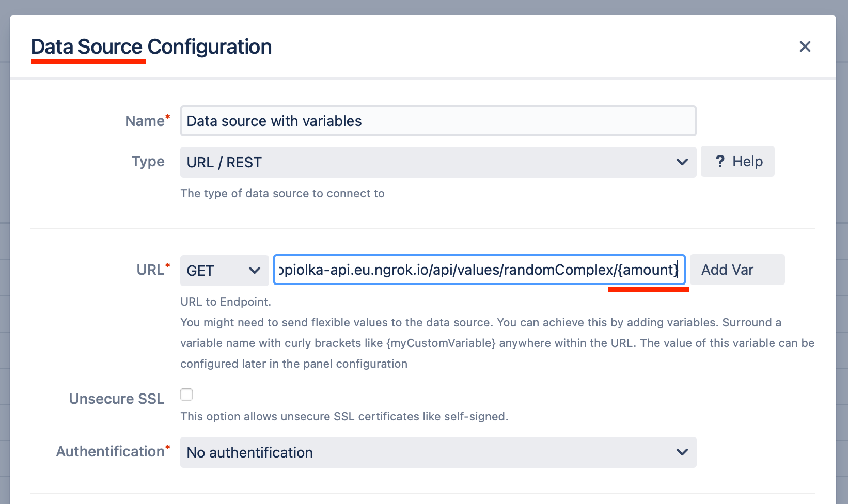The height and width of the screenshot is (504, 848).
Task: Click the question mark Help button
Action: coord(737,162)
